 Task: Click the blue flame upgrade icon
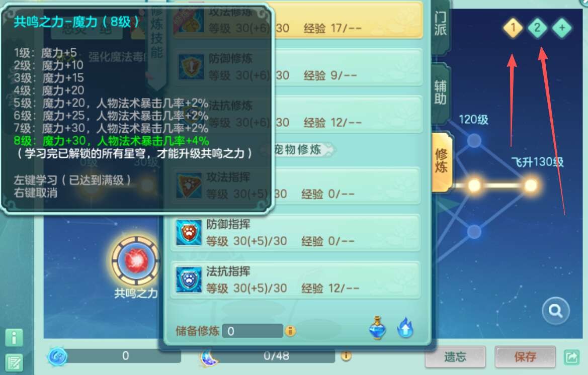tap(405, 328)
